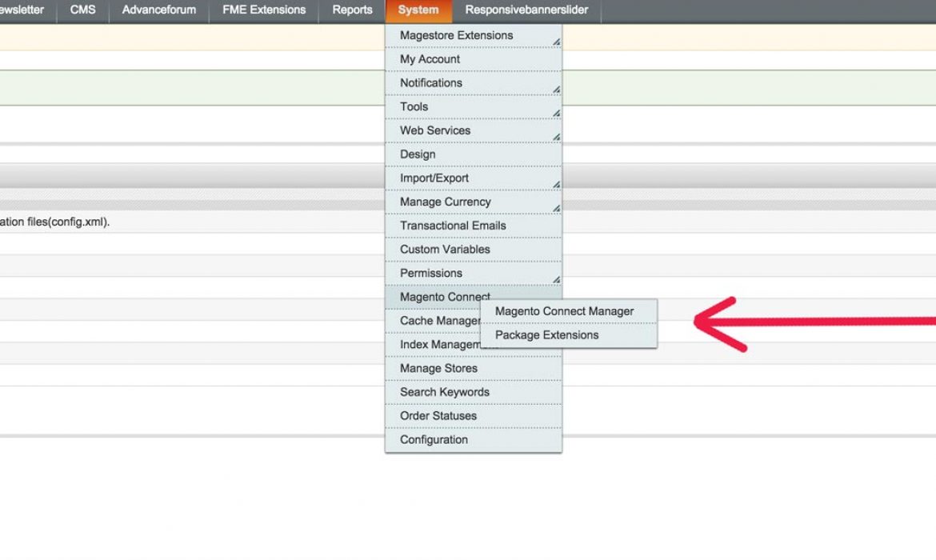Expand Notifications submenu arrow

(556, 90)
